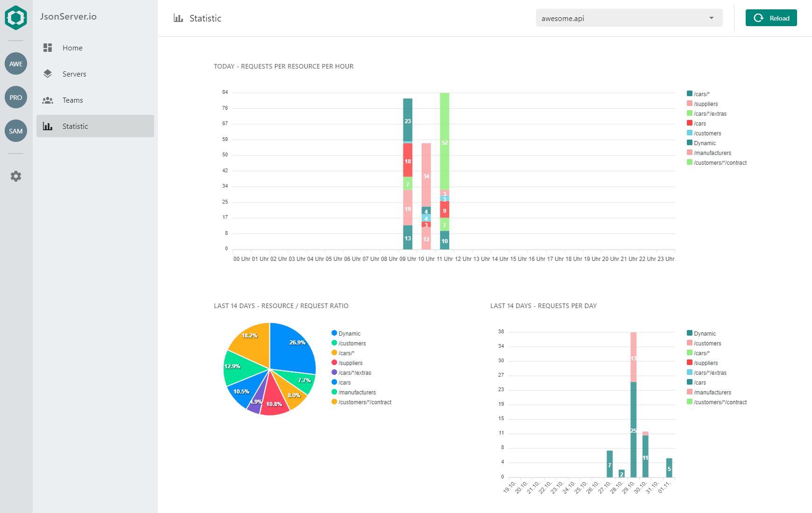Open the Home menu item
Image resolution: width=812 pixels, height=513 pixels.
(95, 48)
